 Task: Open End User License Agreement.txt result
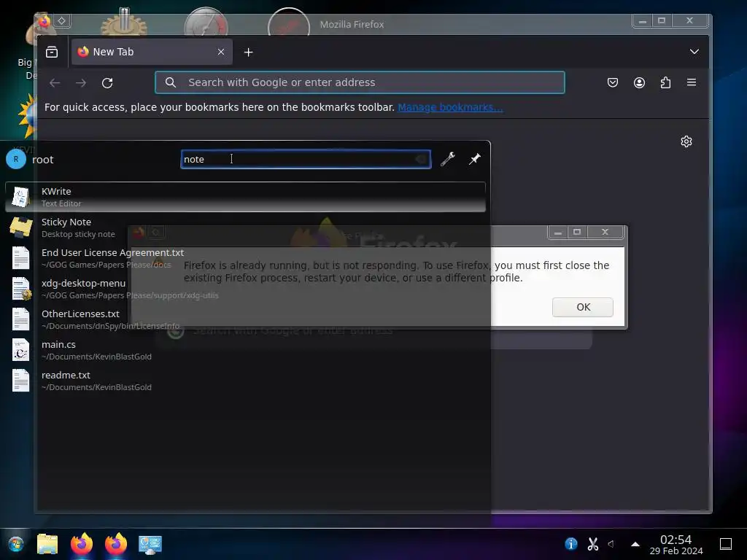(245, 258)
